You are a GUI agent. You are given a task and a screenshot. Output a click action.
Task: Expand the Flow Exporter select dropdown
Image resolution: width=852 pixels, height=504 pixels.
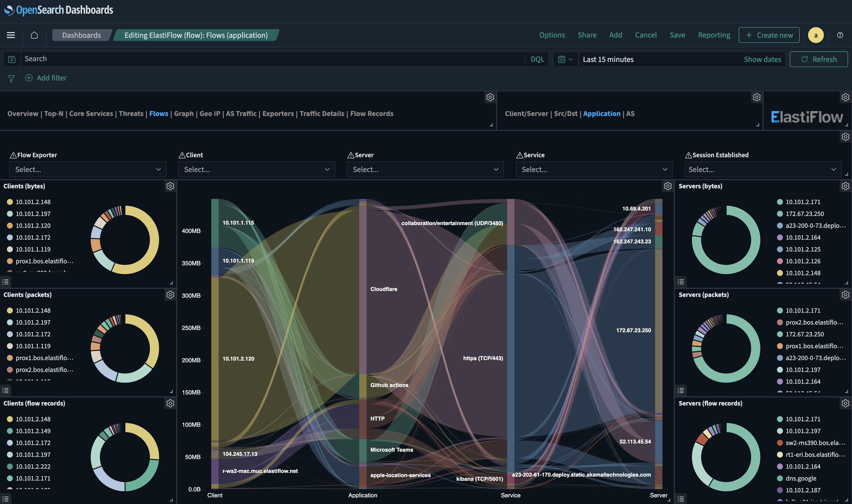point(88,169)
